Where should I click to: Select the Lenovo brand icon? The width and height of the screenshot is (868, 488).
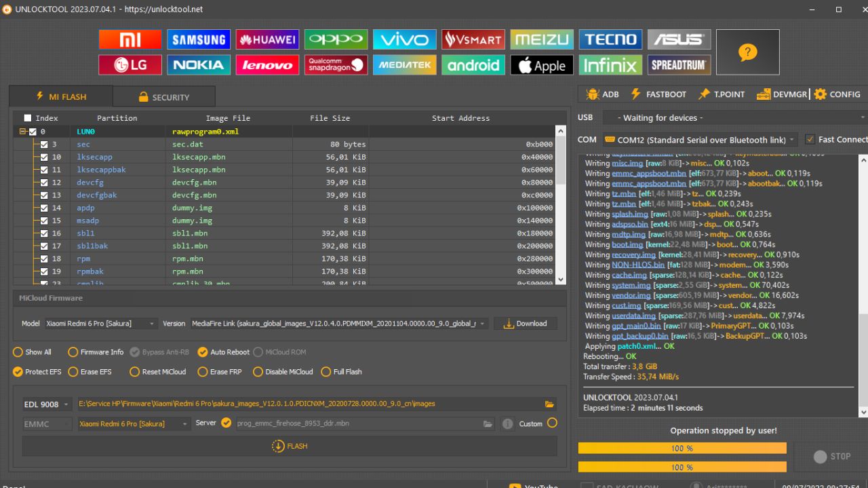267,65
